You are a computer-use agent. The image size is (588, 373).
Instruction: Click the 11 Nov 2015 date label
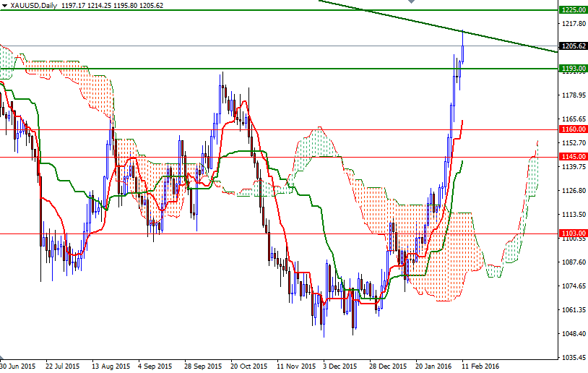pyautogui.click(x=296, y=366)
